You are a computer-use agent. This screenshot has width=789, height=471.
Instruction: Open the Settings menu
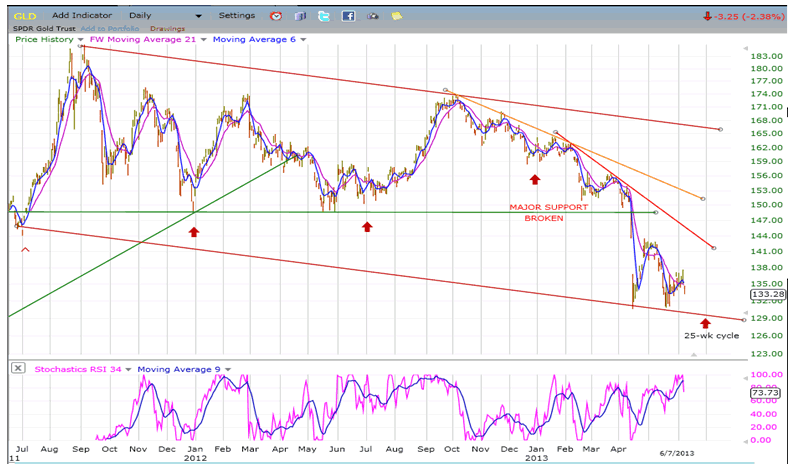click(237, 16)
